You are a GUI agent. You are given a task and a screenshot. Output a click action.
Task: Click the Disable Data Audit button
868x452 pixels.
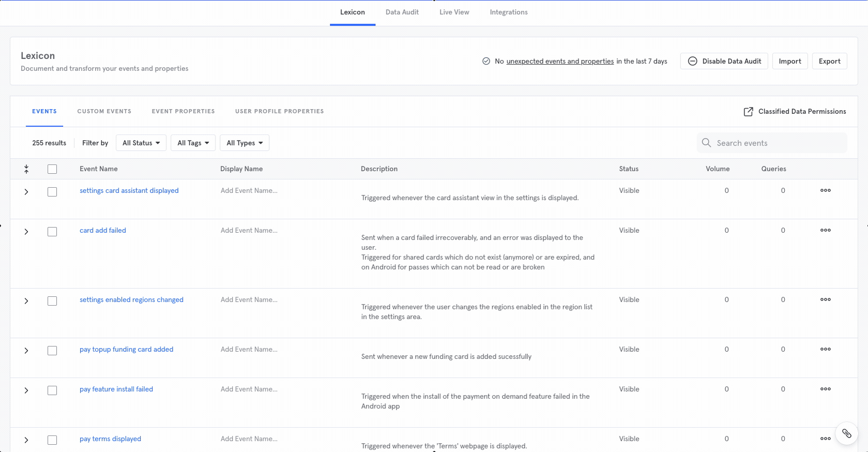724,61
